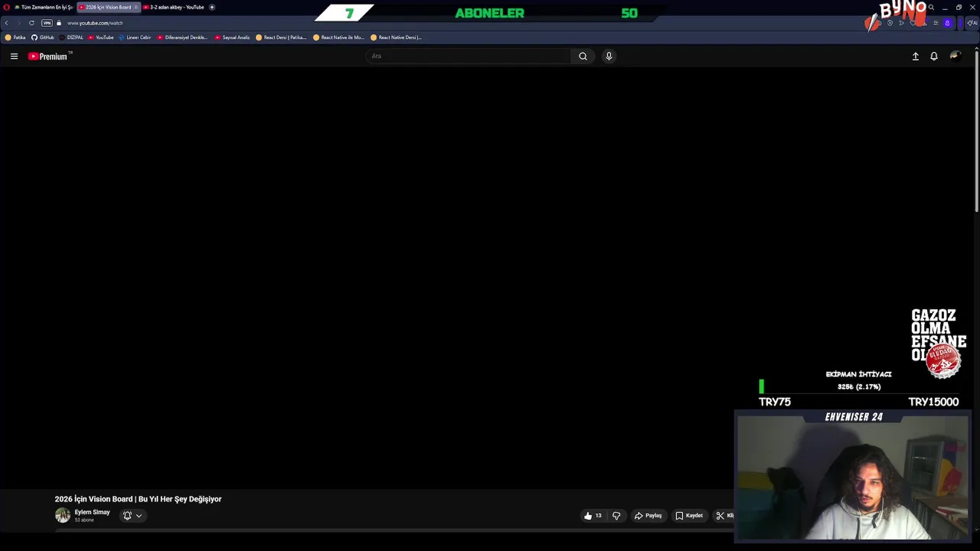Click the site security lock icon
980x551 pixels.
tap(59, 23)
